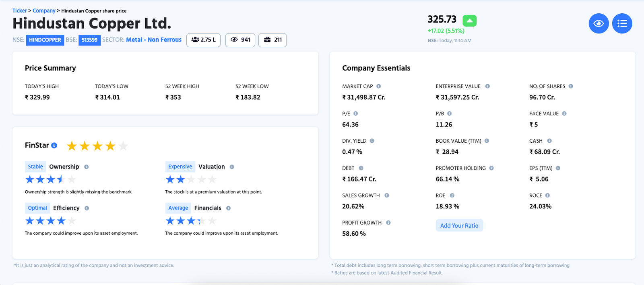
Task: Click the 2.75 L followers button
Action: point(204,40)
